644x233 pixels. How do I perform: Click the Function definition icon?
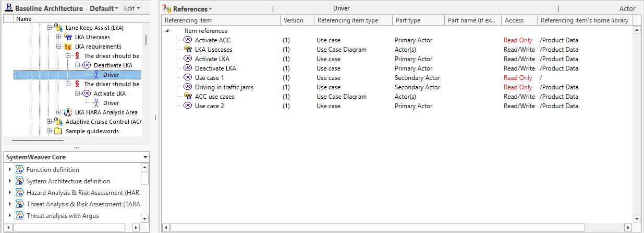point(20,170)
